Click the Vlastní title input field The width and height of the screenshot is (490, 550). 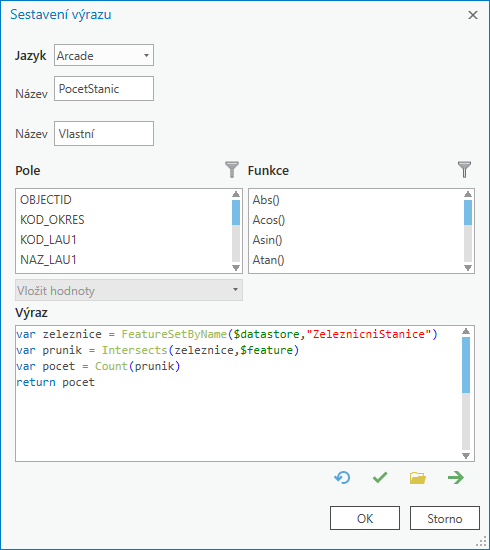coord(104,133)
